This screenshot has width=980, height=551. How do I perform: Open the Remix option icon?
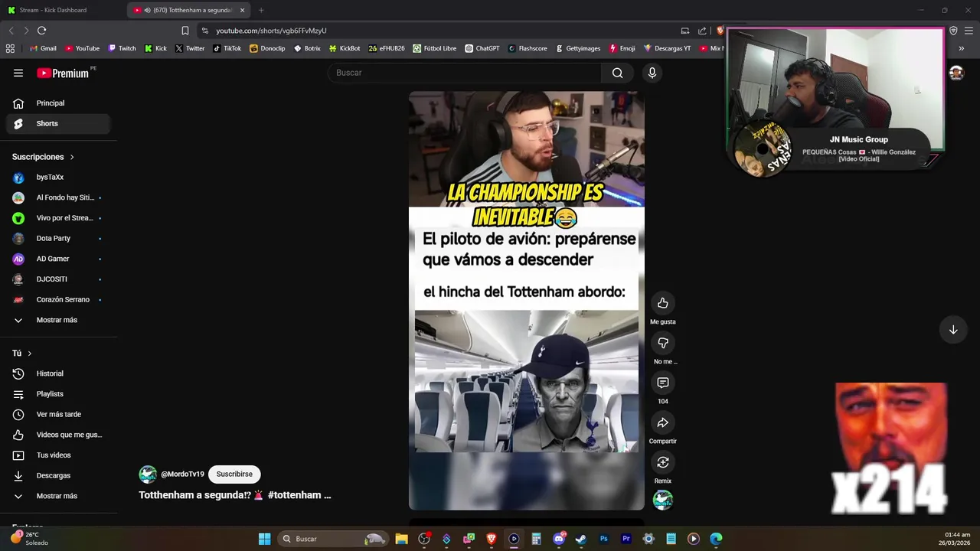[x=663, y=462]
